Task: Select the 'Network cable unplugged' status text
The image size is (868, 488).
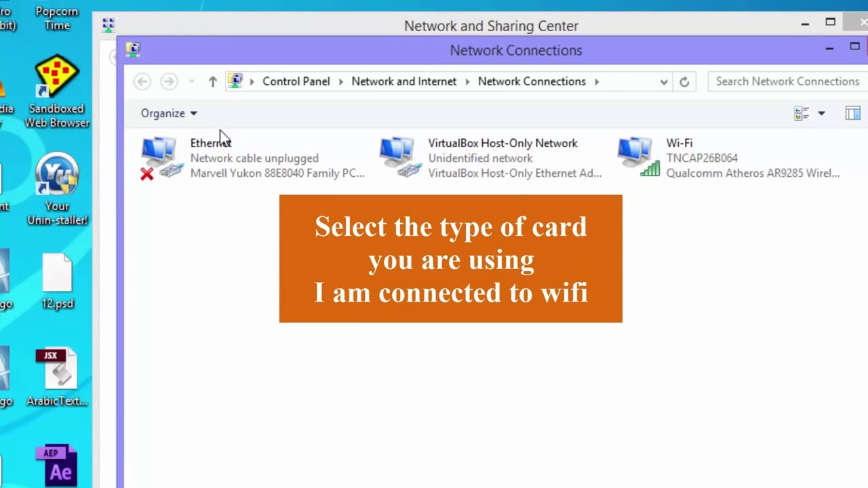Action: click(254, 158)
